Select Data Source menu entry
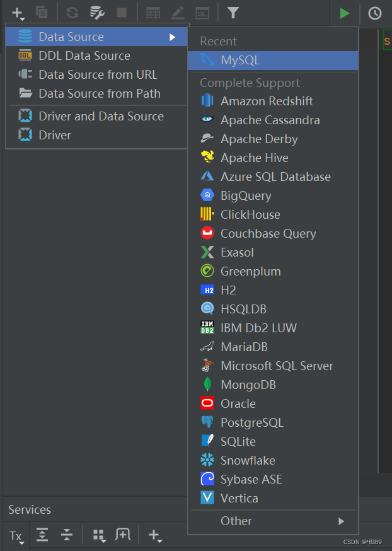Screen dimensions: 392x551 [x=96, y=37]
